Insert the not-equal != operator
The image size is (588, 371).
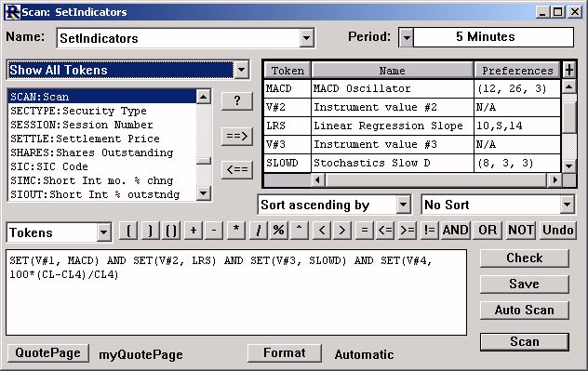click(x=429, y=231)
